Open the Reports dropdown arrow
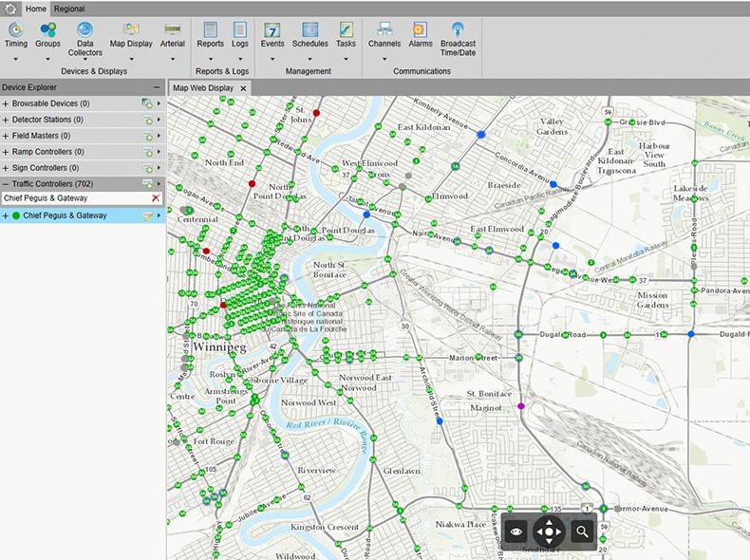This screenshot has width=750, height=560. [x=210, y=59]
